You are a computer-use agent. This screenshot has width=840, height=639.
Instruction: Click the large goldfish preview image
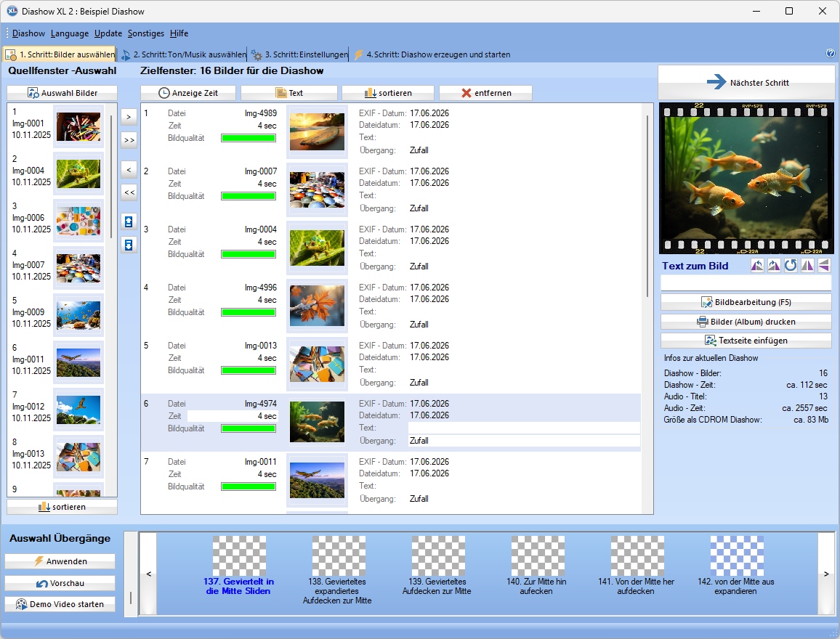click(746, 178)
